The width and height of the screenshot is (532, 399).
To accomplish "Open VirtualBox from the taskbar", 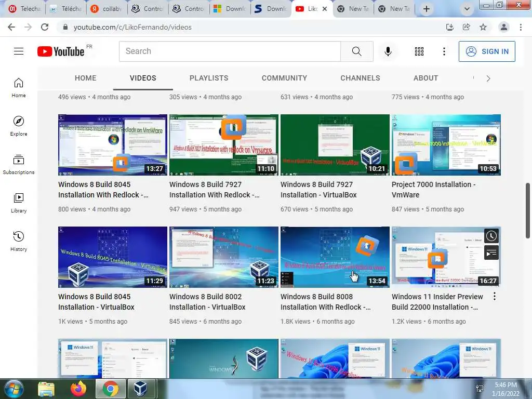I will [140, 389].
